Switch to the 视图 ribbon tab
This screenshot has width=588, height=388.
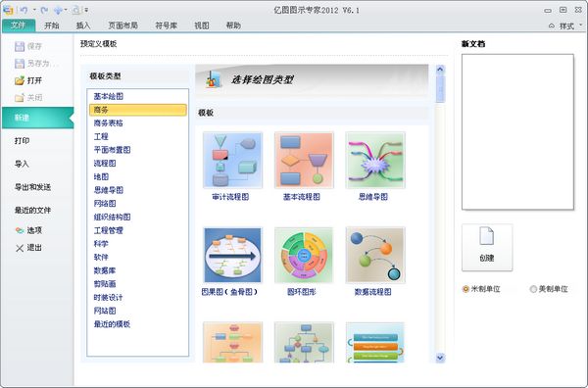[x=202, y=25]
